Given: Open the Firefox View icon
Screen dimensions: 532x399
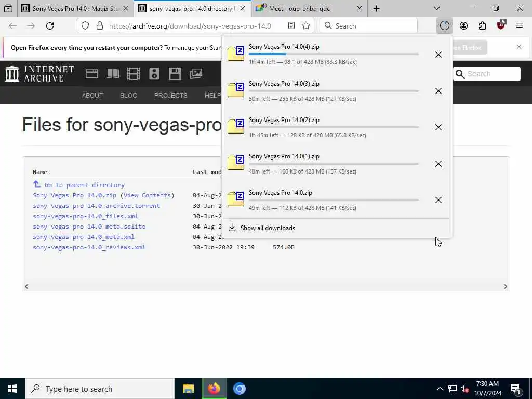Looking at the screenshot, I should (x=8, y=8).
